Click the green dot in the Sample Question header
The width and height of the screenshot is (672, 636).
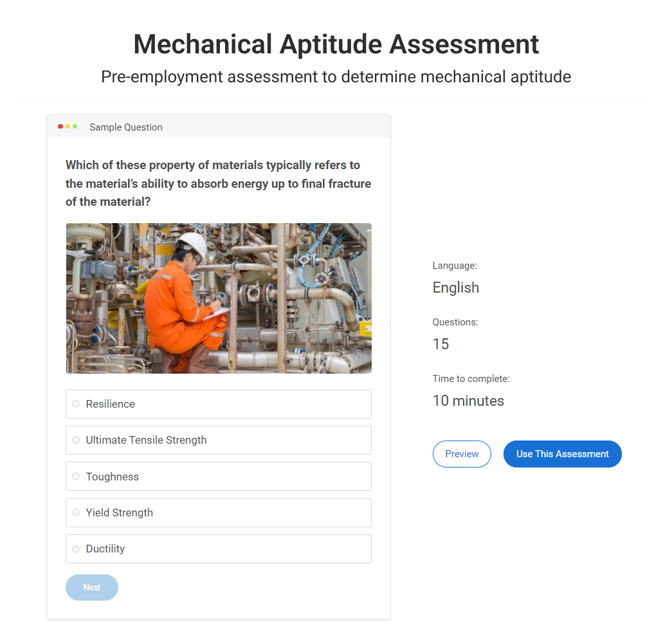[x=75, y=127]
